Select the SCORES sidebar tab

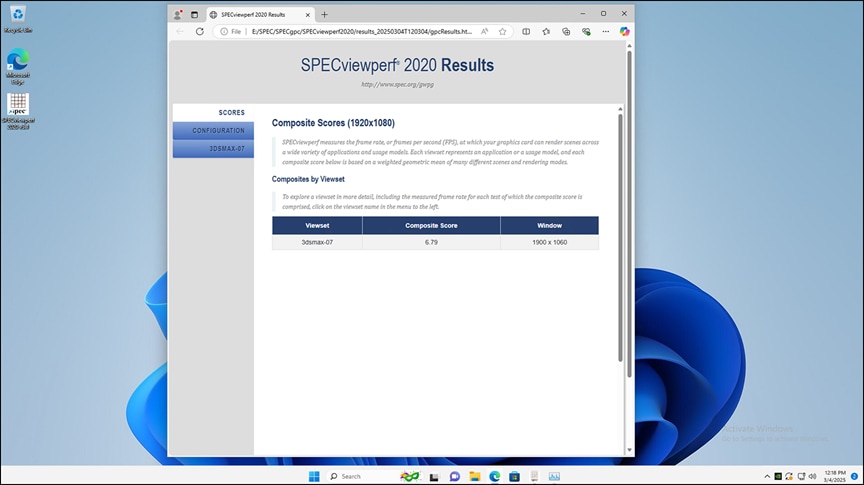pyautogui.click(x=213, y=112)
